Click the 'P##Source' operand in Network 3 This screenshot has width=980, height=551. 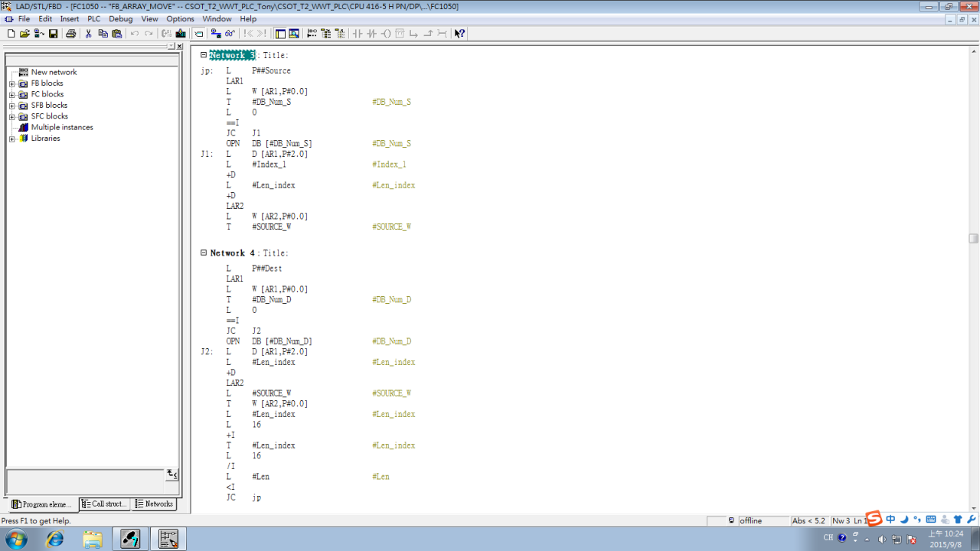tap(271, 71)
